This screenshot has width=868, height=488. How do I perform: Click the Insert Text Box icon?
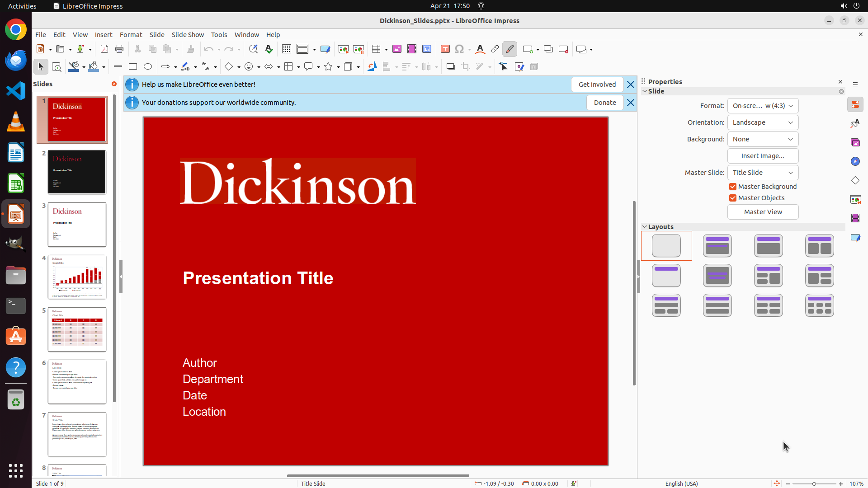[x=445, y=49]
